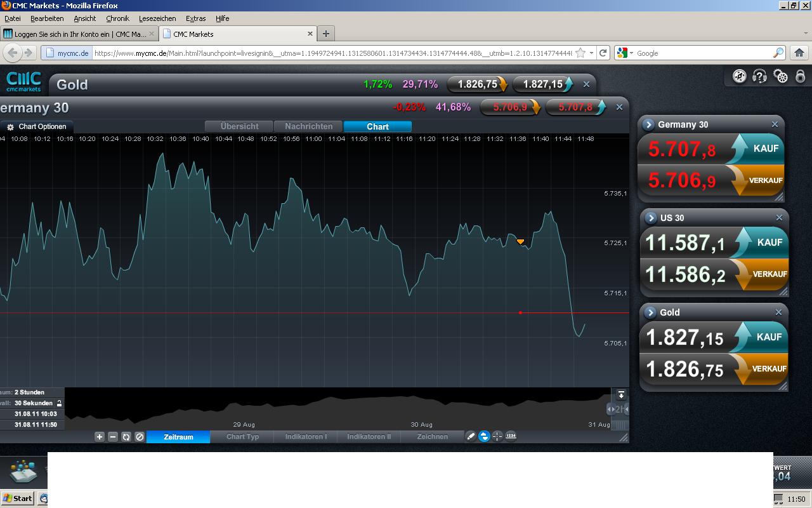
Task: Expand the Germany 30 widget arrow
Action: [648, 124]
